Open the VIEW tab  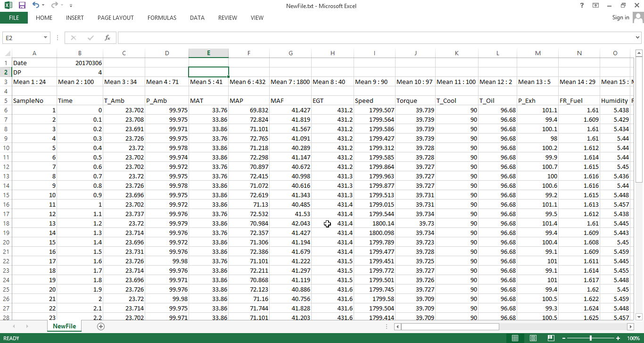(257, 17)
